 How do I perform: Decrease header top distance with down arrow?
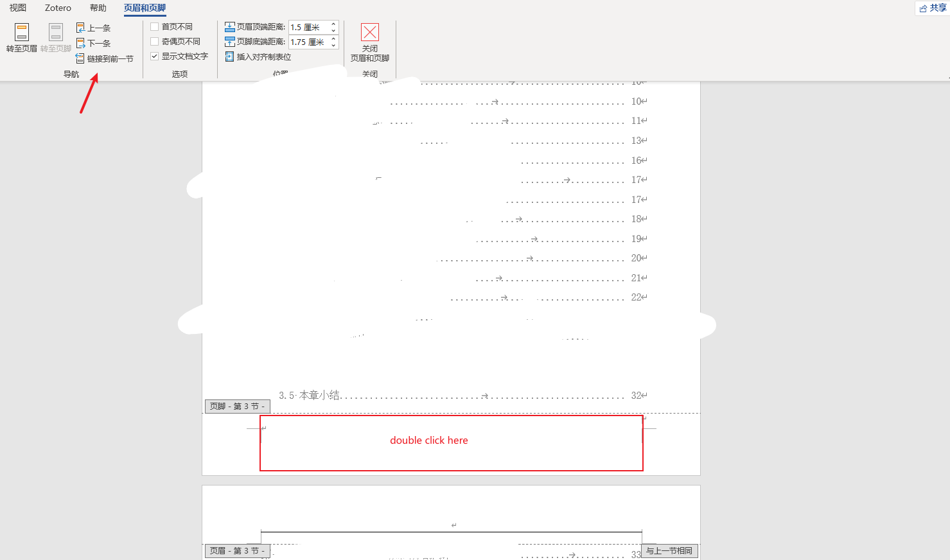click(x=333, y=30)
